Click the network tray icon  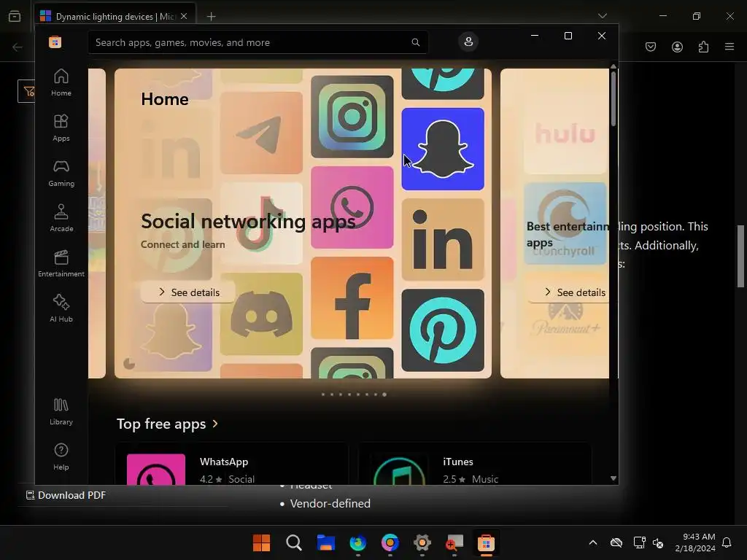[x=639, y=542]
